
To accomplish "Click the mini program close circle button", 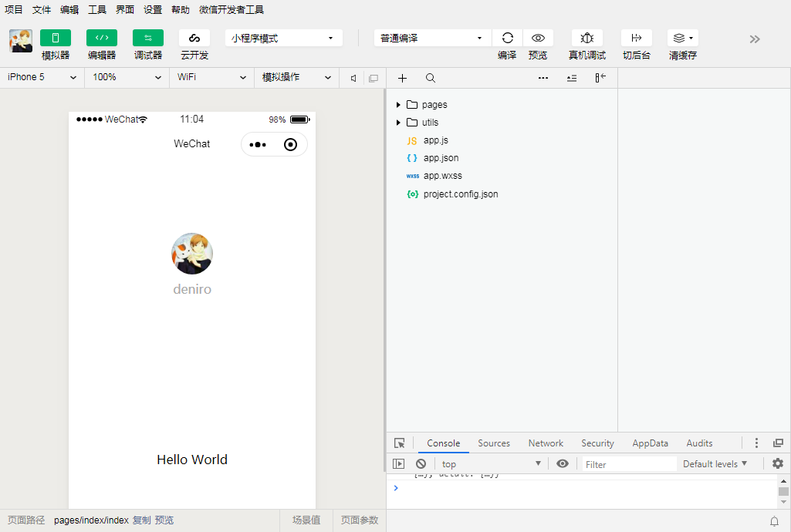I will pos(291,145).
